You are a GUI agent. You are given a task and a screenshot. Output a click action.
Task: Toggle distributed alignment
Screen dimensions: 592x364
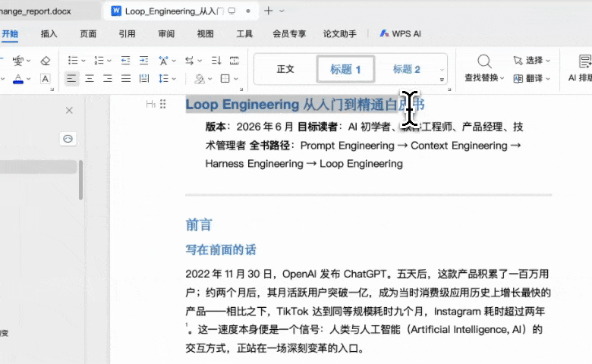[x=144, y=78]
